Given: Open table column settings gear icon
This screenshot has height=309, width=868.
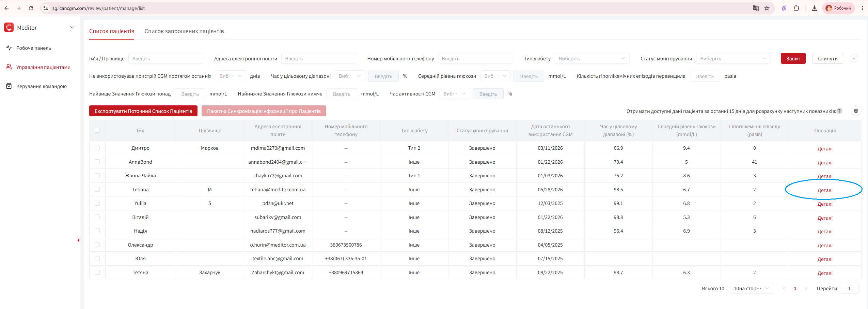Looking at the screenshot, I should [x=856, y=111].
